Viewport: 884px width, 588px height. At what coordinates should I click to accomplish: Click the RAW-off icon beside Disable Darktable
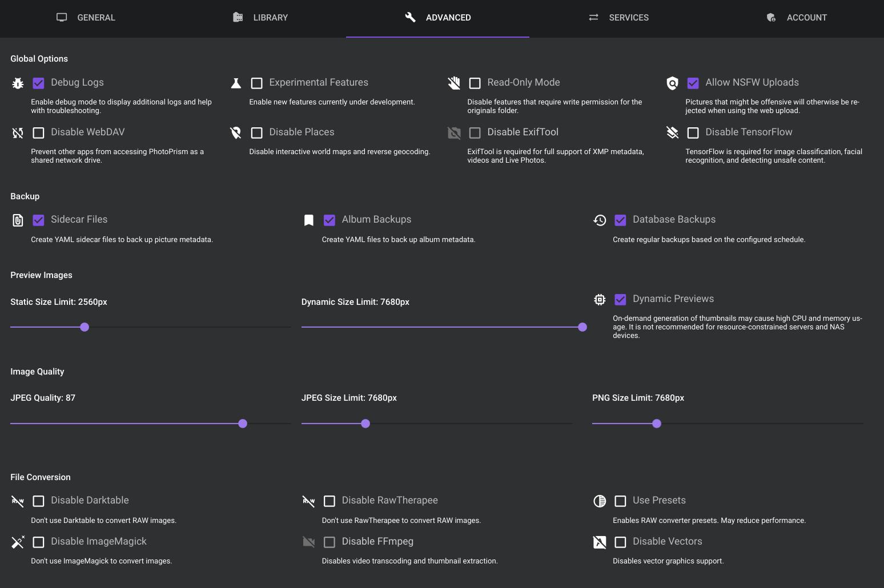point(18,501)
